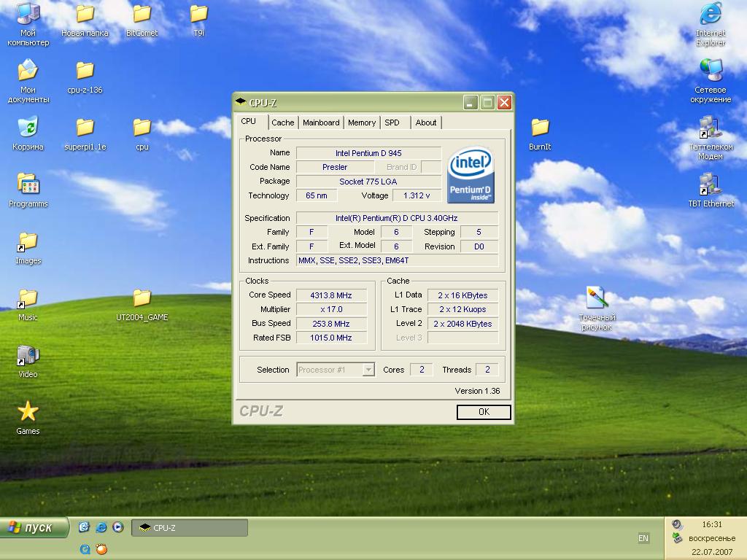Switch to the About tab
The height and width of the screenshot is (560, 747).
(425, 122)
